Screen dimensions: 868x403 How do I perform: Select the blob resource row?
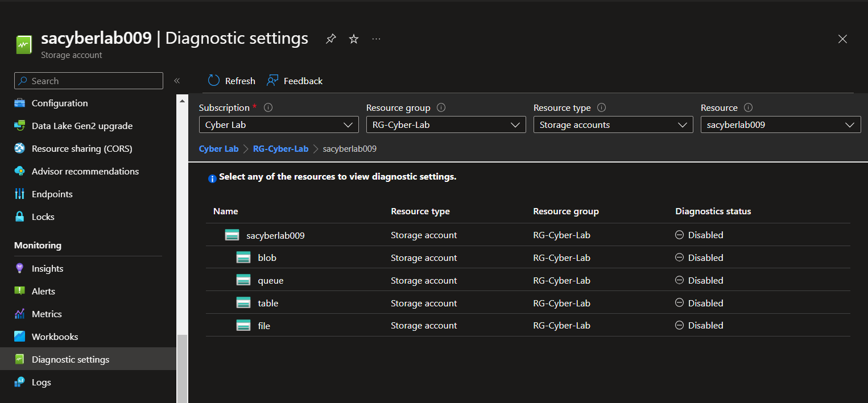click(x=528, y=257)
